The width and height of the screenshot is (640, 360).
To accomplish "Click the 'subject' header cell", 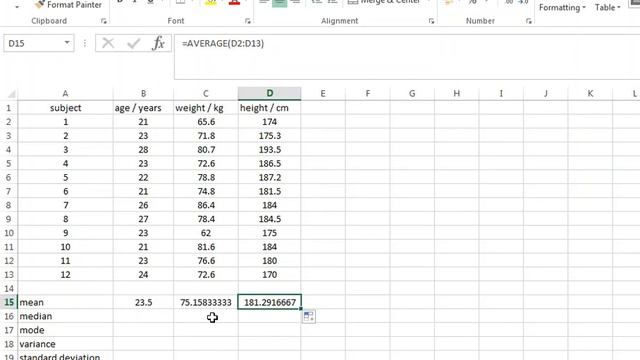I will [x=65, y=108].
